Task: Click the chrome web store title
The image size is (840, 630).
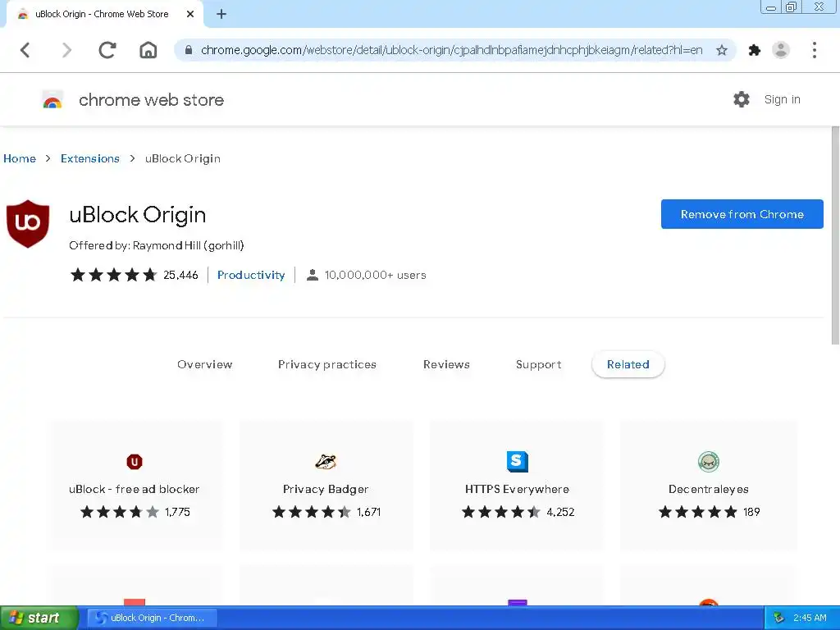Action: (151, 99)
